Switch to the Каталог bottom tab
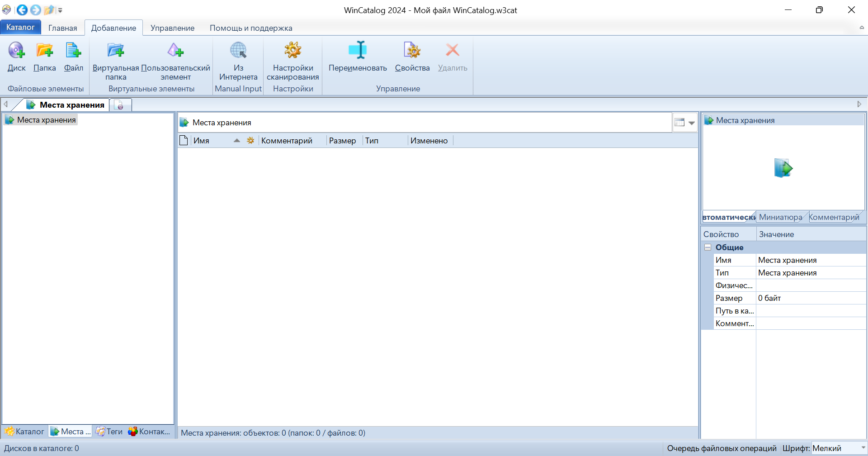 (25, 432)
